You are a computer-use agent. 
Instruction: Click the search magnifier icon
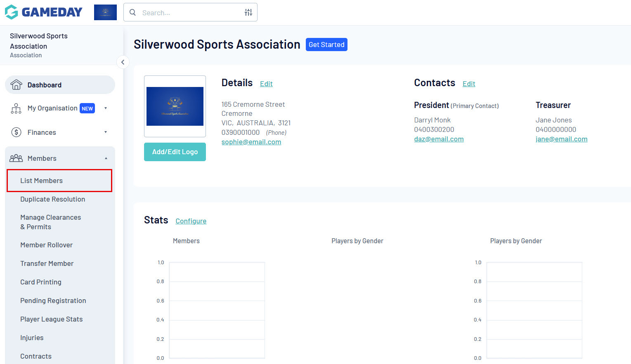coord(133,12)
